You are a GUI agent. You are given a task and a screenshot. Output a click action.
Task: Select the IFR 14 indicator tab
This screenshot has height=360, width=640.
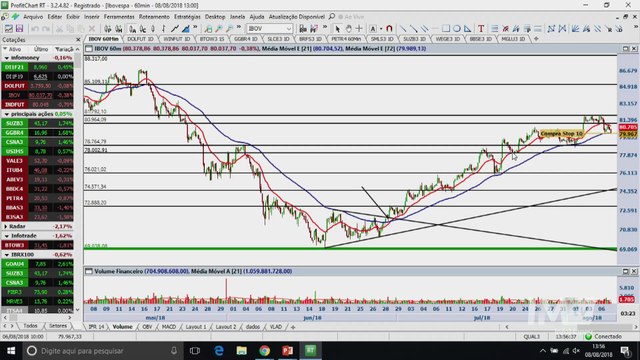(96, 327)
